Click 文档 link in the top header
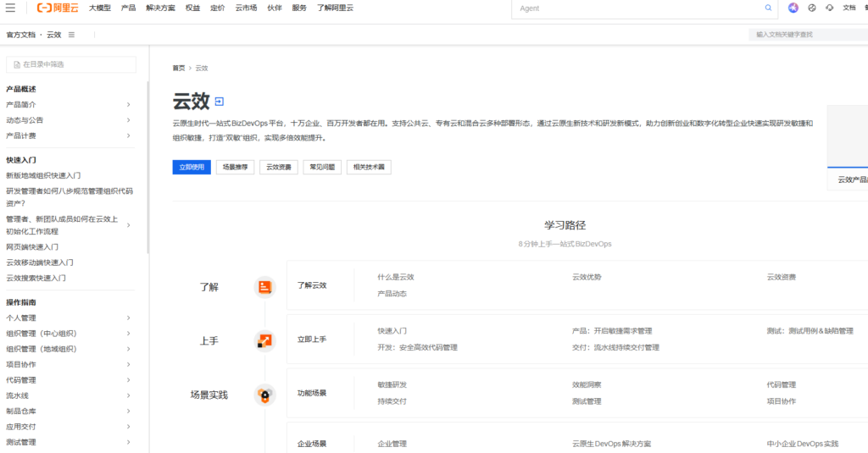This screenshot has width=868, height=453. click(849, 8)
